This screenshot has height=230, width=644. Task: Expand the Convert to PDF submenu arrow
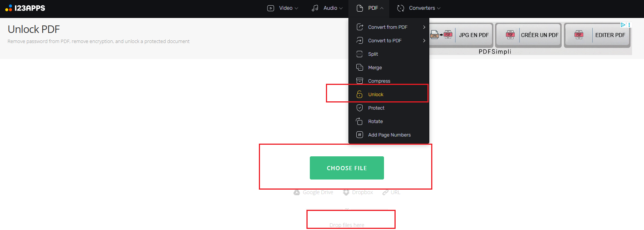point(424,40)
